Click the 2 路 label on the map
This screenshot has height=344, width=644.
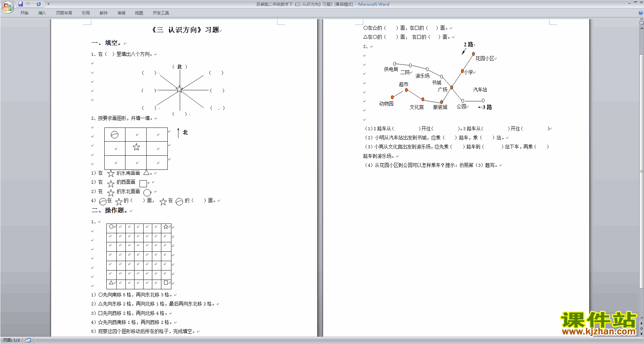point(468,44)
